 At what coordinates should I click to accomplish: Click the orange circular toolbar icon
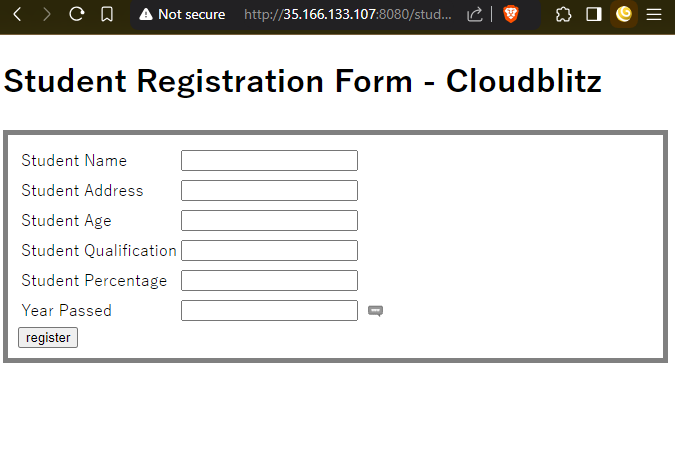624,14
